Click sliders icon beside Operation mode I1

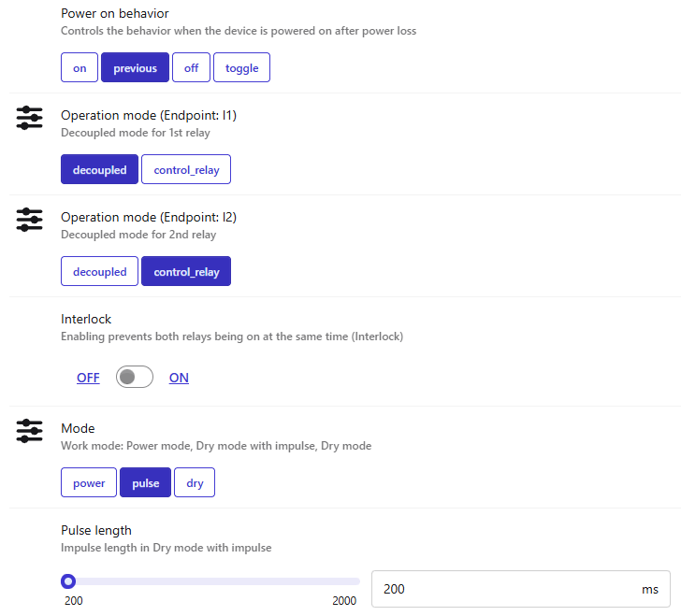tap(30, 118)
